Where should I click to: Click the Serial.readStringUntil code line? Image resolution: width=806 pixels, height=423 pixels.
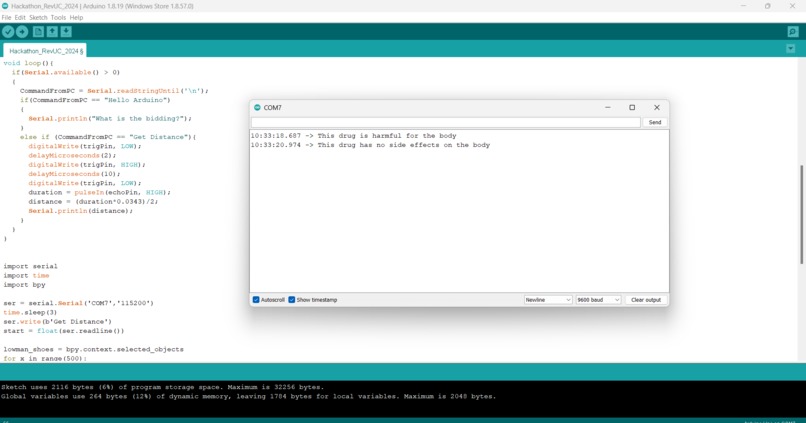[114, 90]
